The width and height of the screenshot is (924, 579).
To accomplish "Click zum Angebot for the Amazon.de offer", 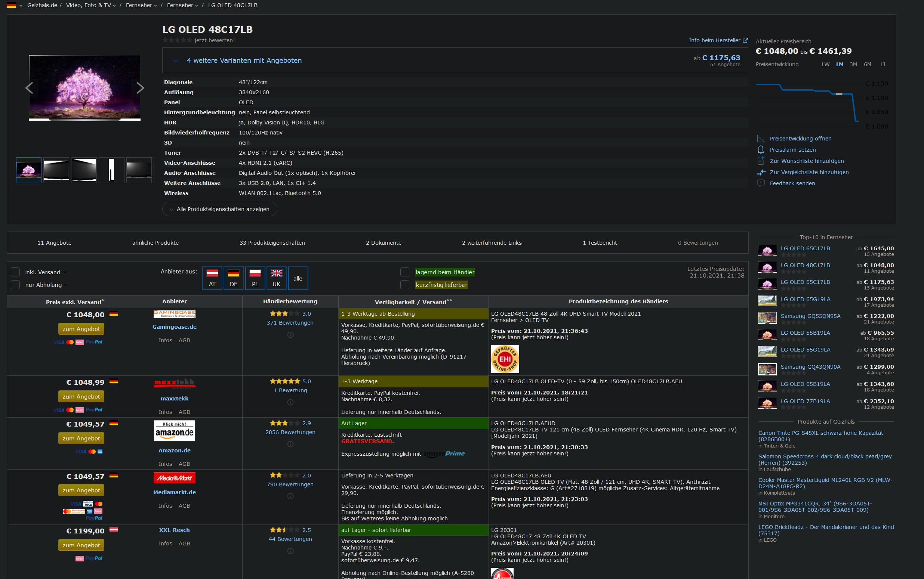I will point(81,438).
